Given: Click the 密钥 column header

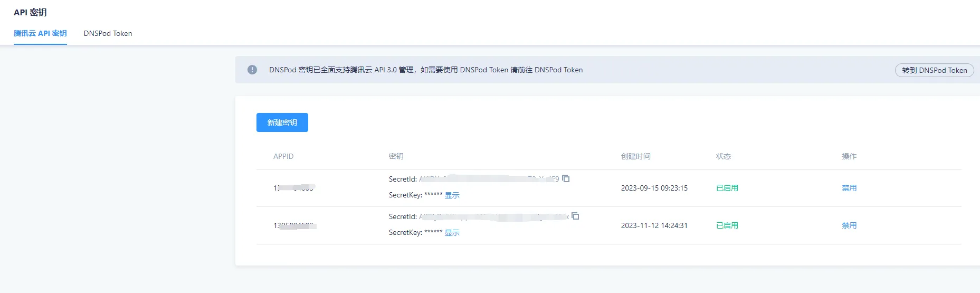Looking at the screenshot, I should [x=396, y=156].
